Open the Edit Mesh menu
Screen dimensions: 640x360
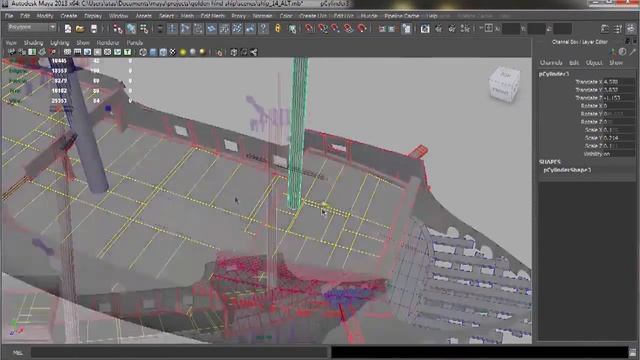pyautogui.click(x=213, y=16)
